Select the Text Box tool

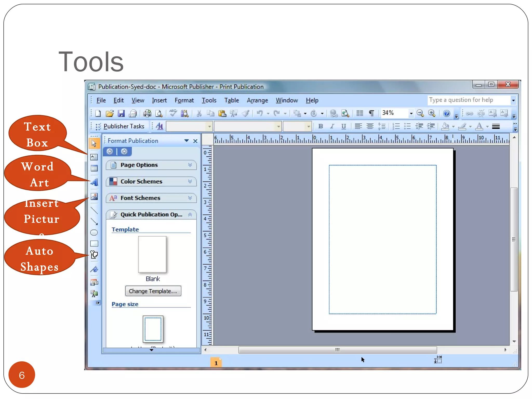[94, 157]
